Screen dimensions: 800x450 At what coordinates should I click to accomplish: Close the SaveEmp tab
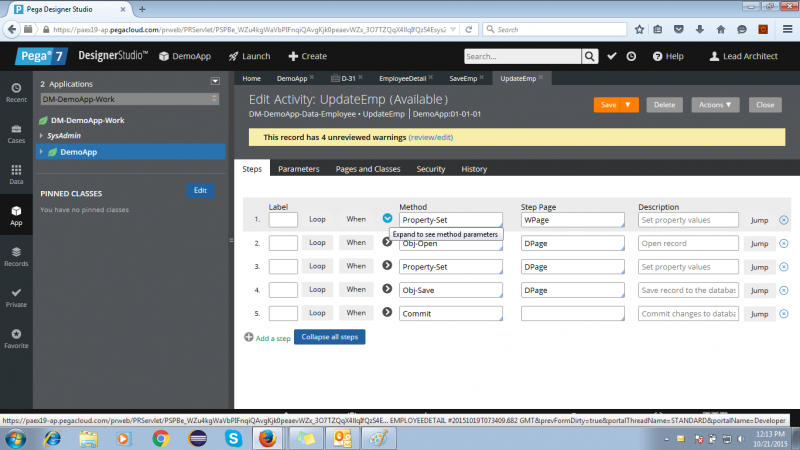click(482, 78)
